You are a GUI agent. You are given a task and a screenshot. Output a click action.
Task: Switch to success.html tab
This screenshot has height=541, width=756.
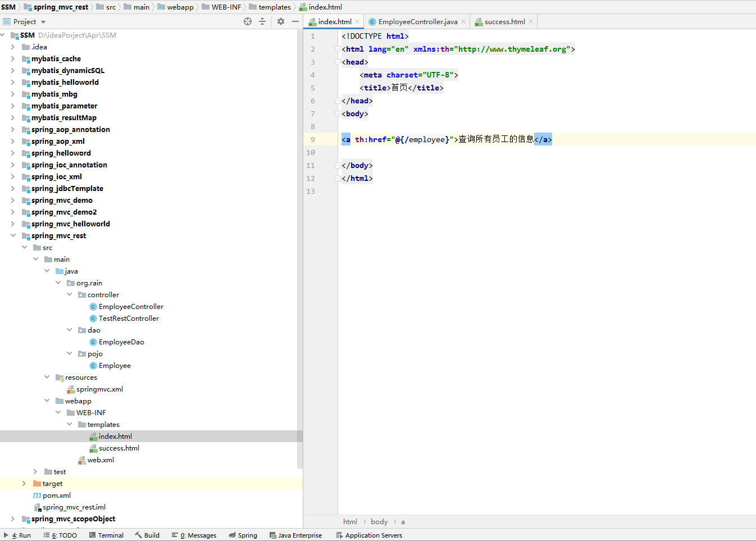point(504,22)
